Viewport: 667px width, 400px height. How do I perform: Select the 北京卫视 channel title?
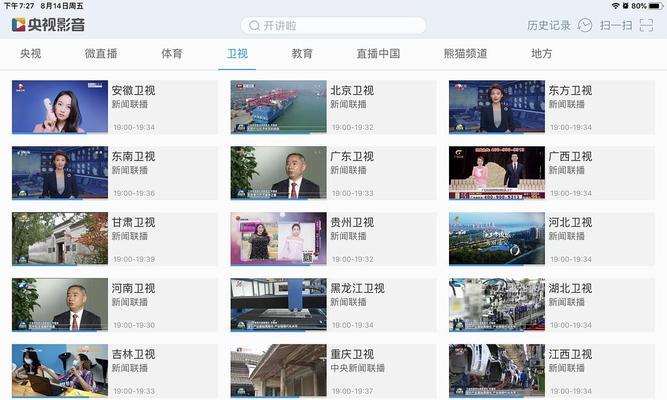point(352,91)
